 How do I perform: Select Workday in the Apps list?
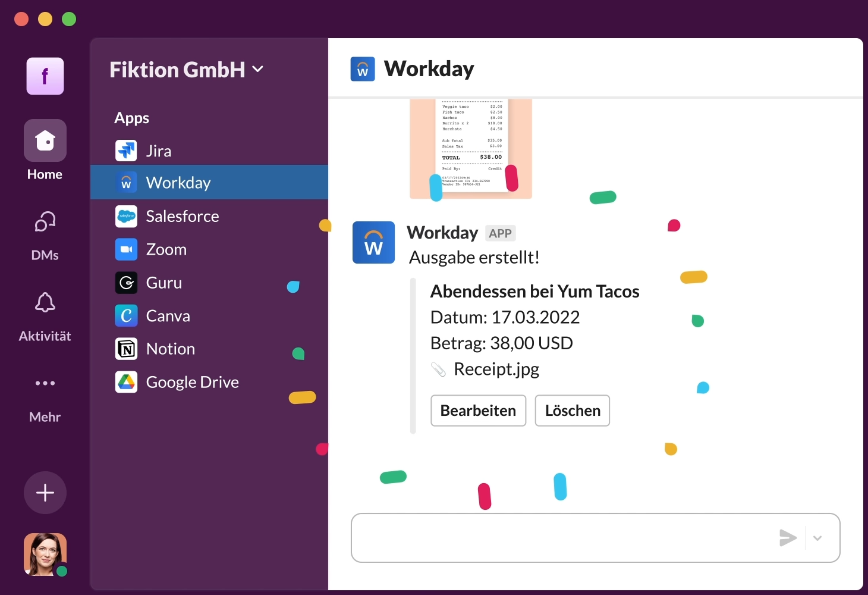point(209,183)
